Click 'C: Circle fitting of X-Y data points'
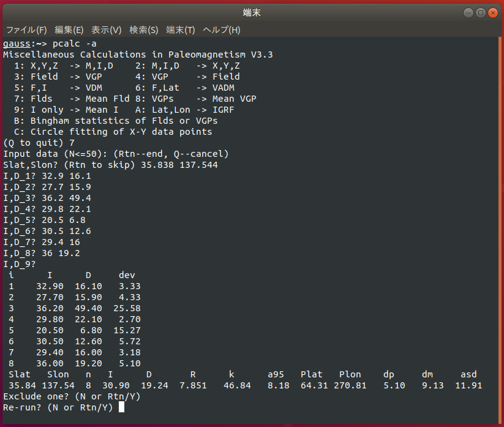The width and height of the screenshot is (504, 427). pos(113,132)
